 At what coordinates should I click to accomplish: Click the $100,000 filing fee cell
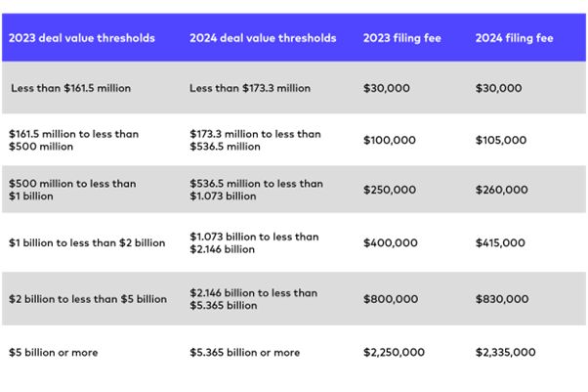coord(390,140)
